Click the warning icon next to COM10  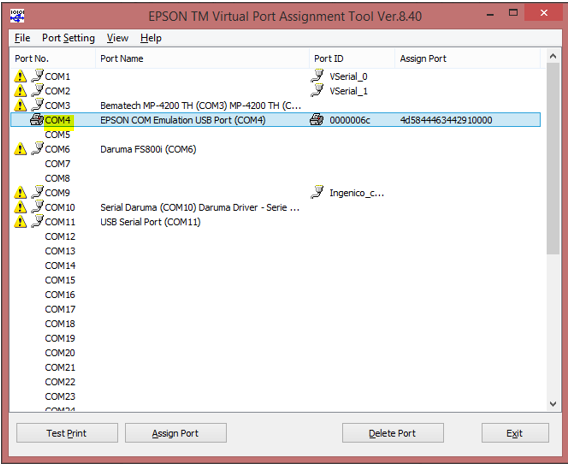[20, 207]
